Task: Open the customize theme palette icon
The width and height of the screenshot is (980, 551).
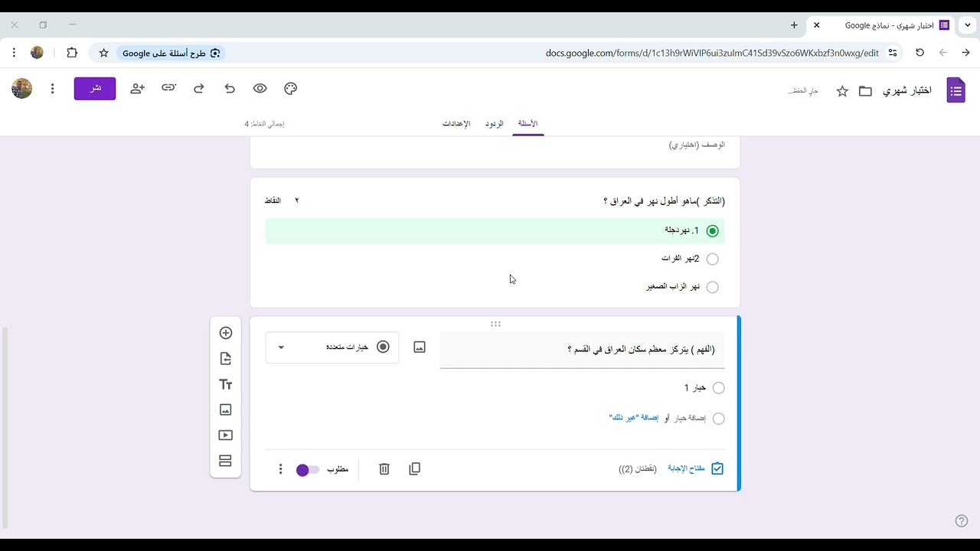Action: pyautogui.click(x=290, y=89)
